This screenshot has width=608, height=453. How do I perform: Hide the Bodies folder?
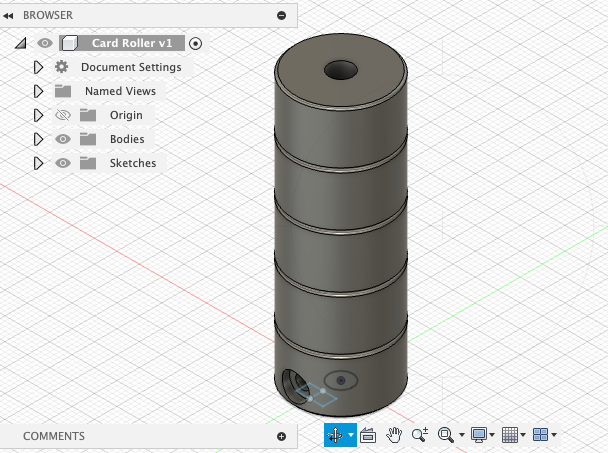[x=63, y=139]
